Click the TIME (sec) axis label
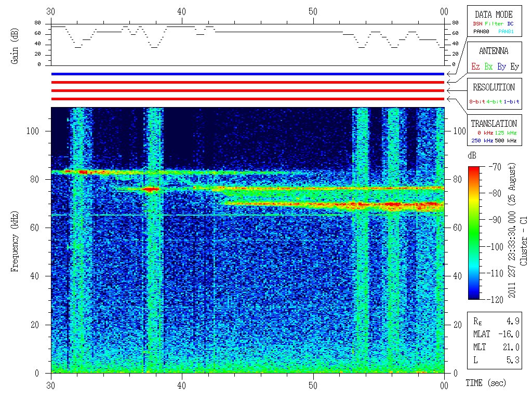Image resolution: width=532 pixels, height=399 pixels. pos(485,383)
